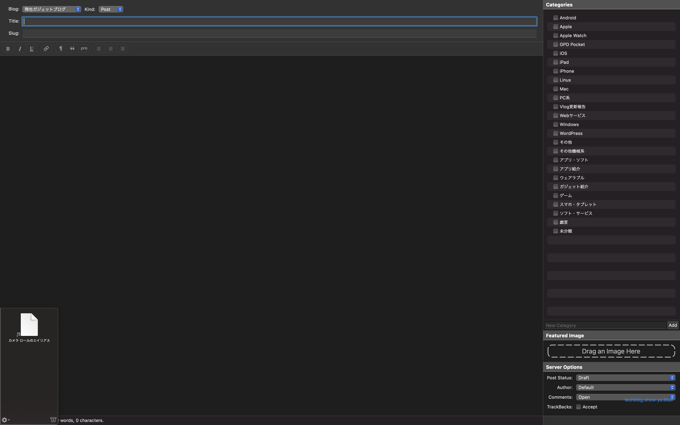Enable Accept for TrackBacks
The height and width of the screenshot is (425, 680).
point(579,407)
